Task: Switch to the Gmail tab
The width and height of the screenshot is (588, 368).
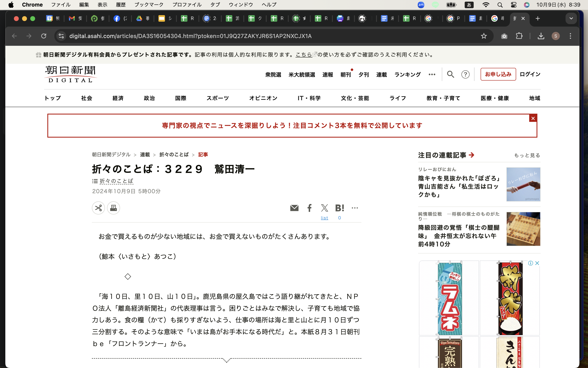Action: point(75,18)
